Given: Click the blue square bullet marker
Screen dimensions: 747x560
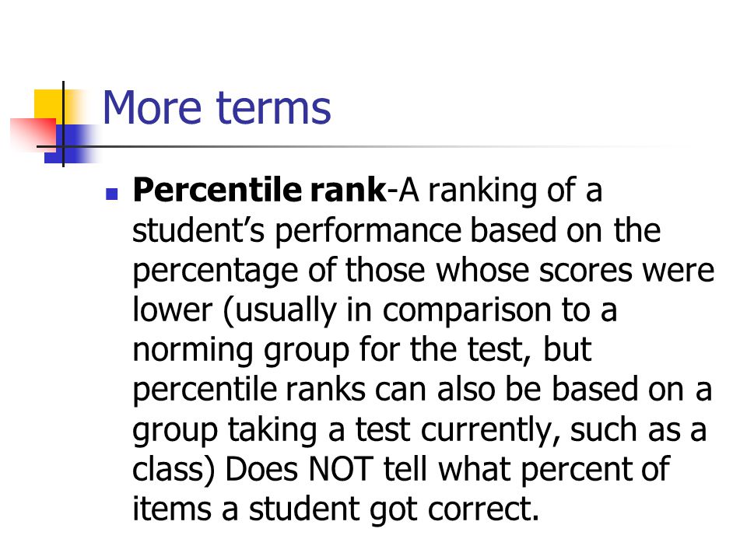Looking at the screenshot, I should (x=112, y=194).
